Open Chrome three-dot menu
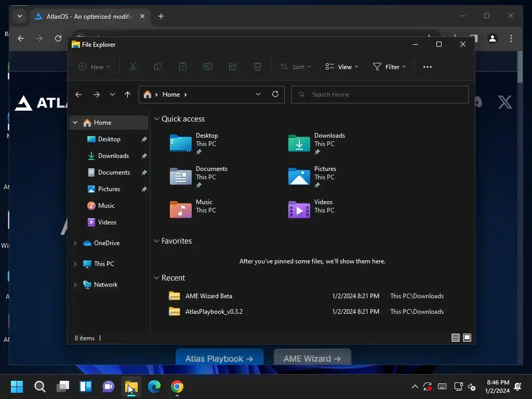This screenshot has width=532, height=399. tap(511, 38)
